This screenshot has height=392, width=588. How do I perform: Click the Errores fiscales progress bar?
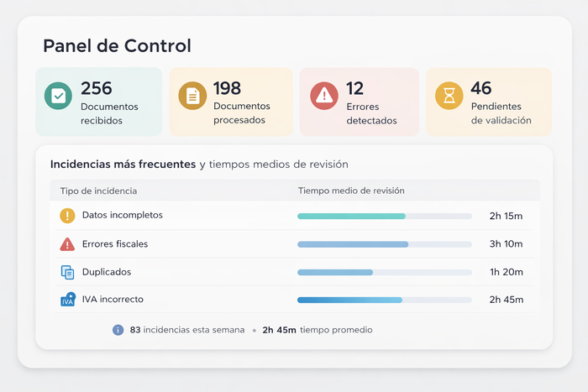pyautogui.click(x=385, y=244)
